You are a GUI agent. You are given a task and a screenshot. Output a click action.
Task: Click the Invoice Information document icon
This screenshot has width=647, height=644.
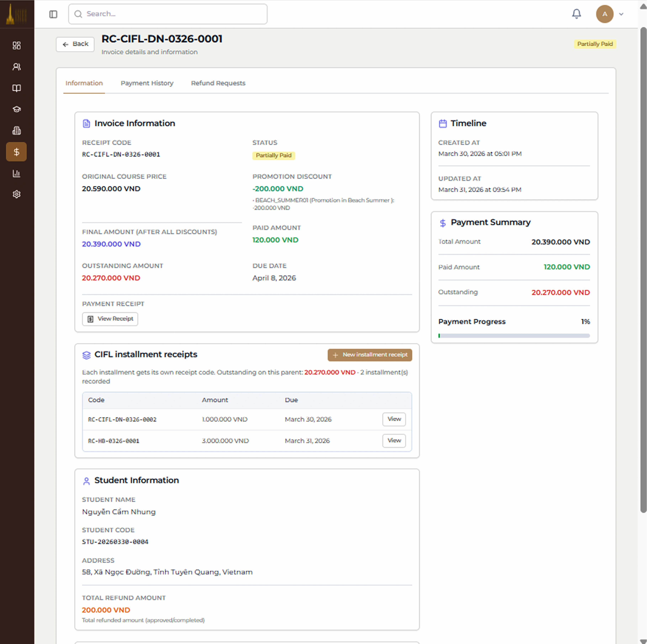(x=86, y=124)
